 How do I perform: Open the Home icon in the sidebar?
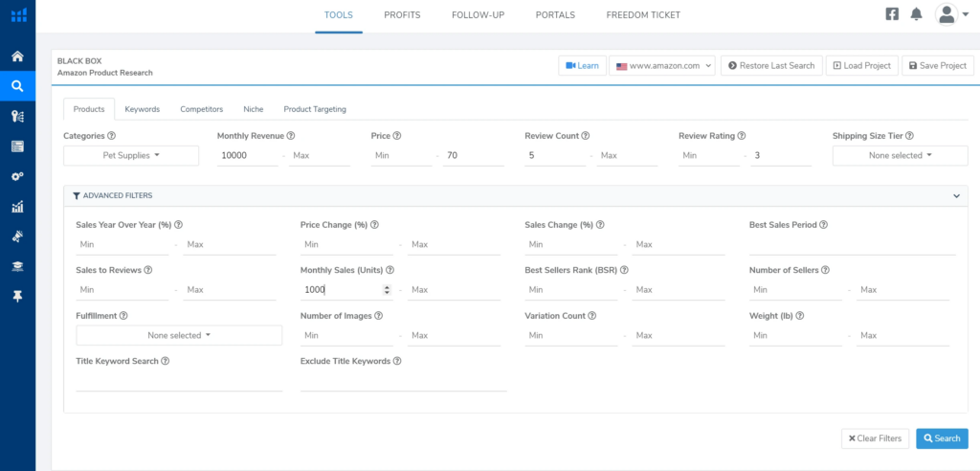pyautogui.click(x=17, y=56)
